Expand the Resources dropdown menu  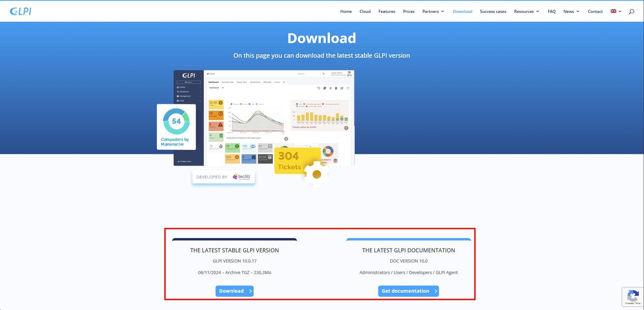(526, 11)
